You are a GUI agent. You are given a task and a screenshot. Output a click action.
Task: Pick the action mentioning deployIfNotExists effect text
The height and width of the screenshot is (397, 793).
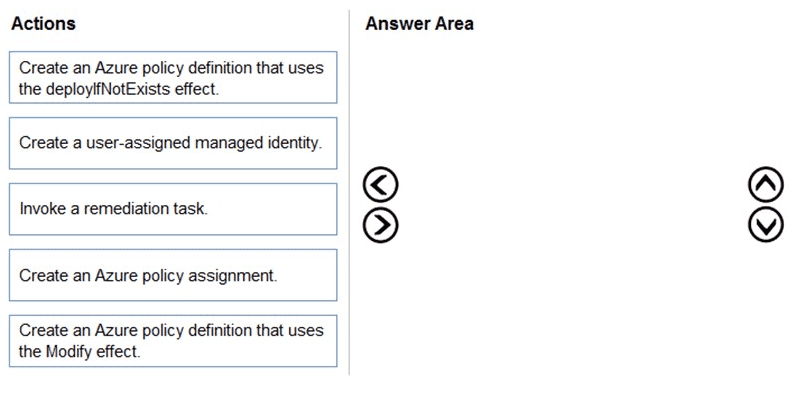(173, 77)
